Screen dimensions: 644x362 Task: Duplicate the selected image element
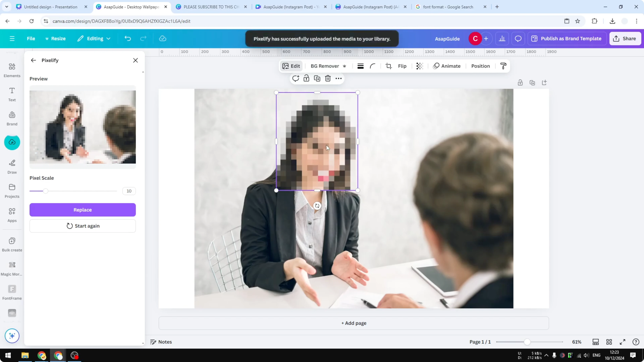(317, 78)
